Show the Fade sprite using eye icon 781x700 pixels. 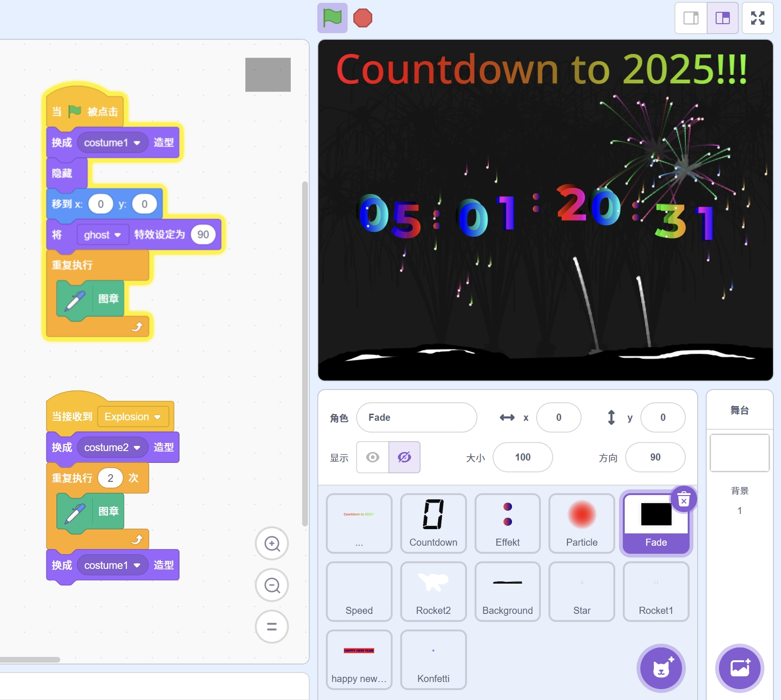click(x=373, y=457)
